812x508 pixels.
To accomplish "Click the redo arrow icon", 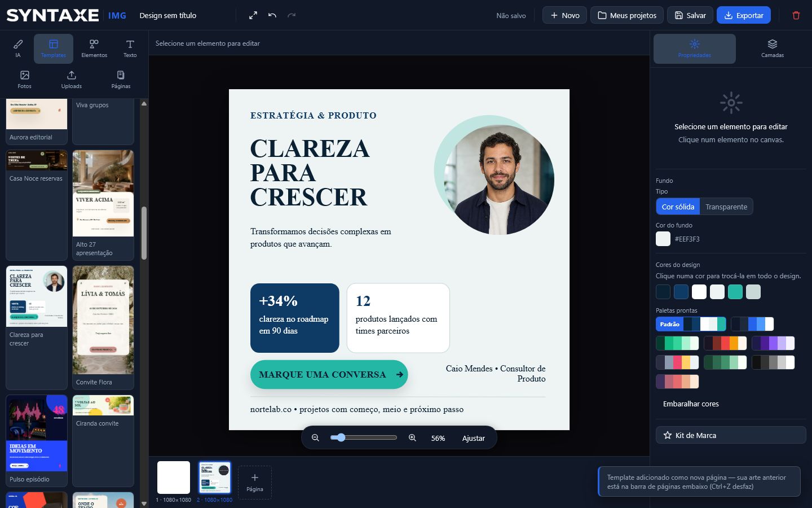I will [292, 15].
